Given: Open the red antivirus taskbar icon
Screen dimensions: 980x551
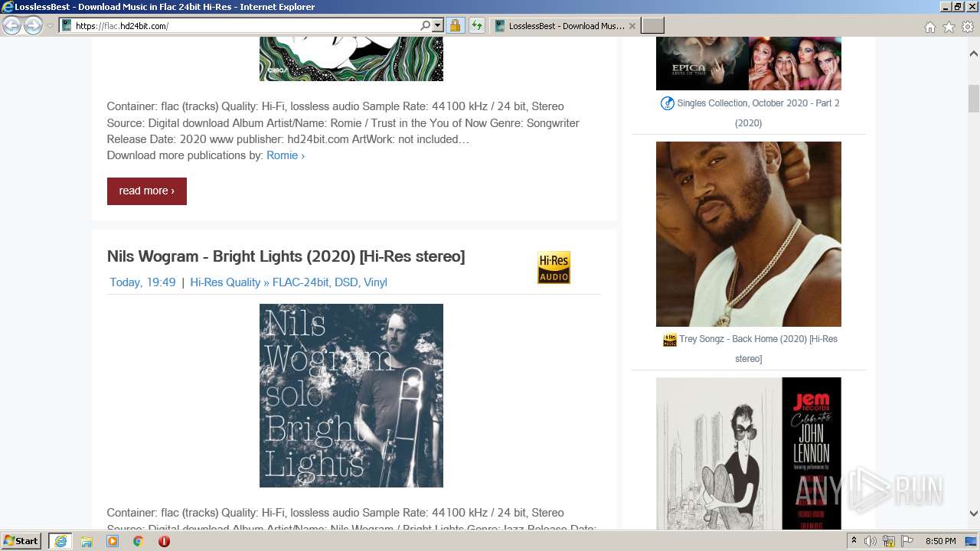Looking at the screenshot, I should pyautogui.click(x=164, y=541).
